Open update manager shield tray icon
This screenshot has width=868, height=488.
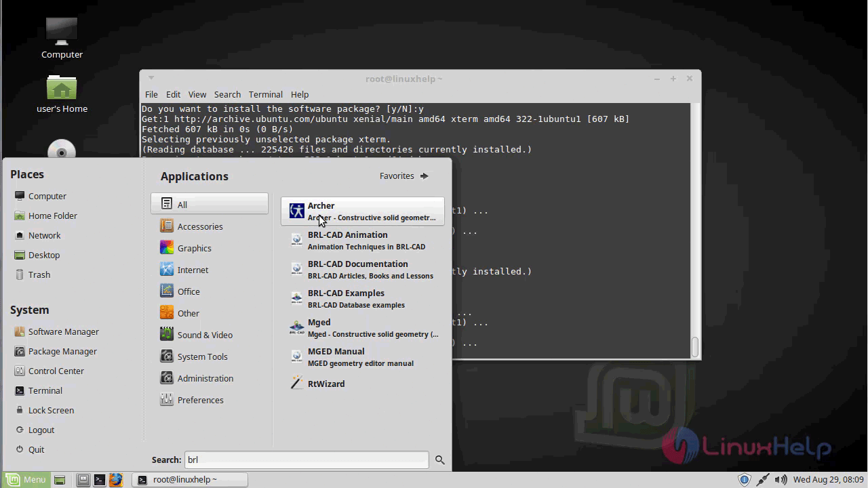[x=744, y=480]
